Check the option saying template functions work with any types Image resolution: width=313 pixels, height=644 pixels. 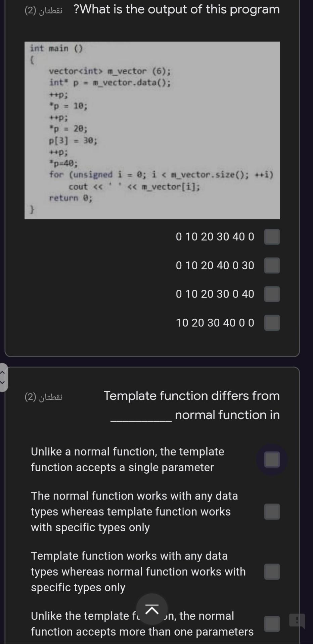[272, 572]
